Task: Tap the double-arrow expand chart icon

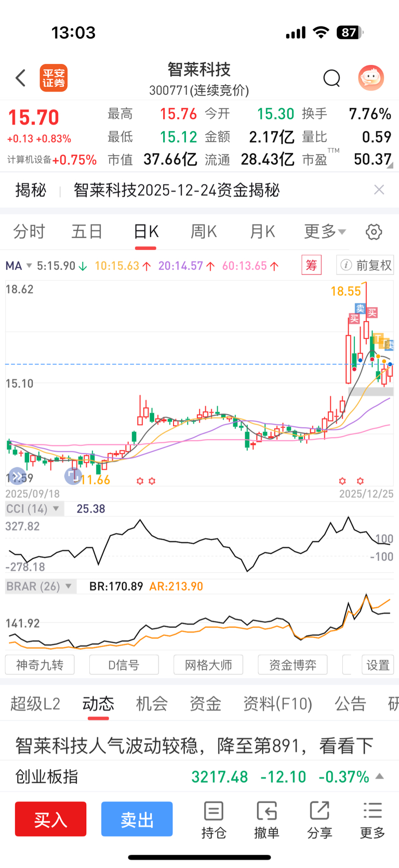Action: (x=17, y=476)
